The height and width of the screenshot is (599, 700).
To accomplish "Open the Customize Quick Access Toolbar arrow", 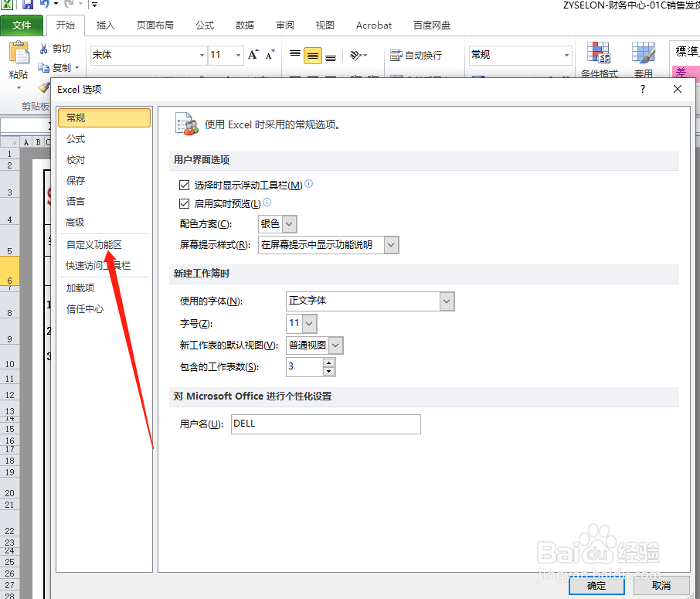I will click(94, 5).
